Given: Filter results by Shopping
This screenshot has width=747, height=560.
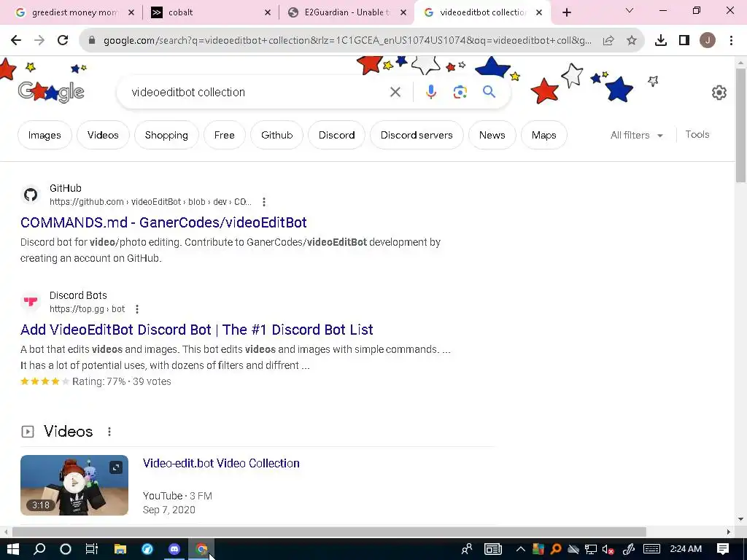Looking at the screenshot, I should [166, 135].
